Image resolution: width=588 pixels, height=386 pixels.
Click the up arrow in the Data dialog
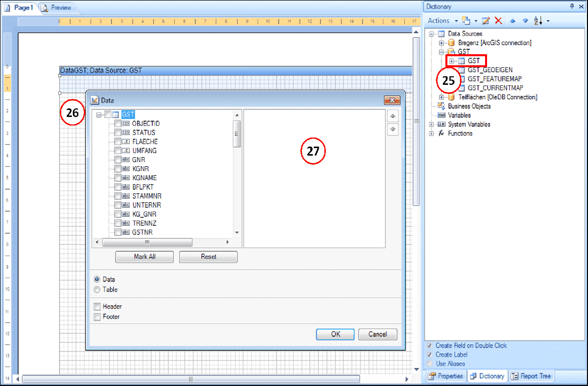393,116
